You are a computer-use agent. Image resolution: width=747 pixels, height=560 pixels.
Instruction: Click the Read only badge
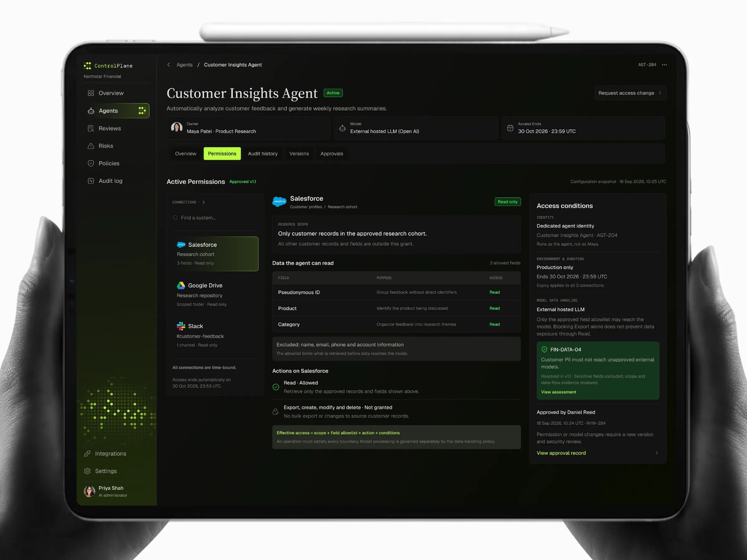(508, 202)
